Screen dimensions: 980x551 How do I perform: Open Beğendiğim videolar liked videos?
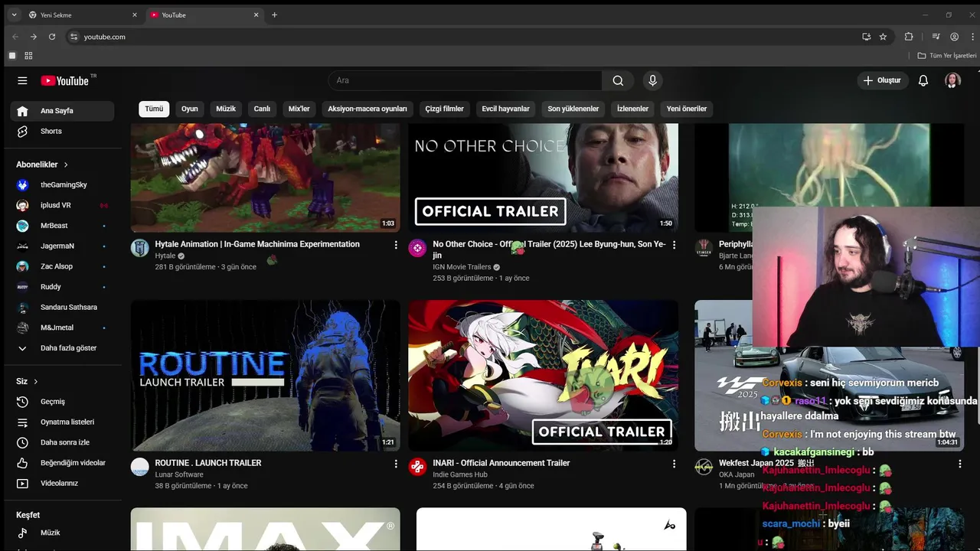point(62,463)
